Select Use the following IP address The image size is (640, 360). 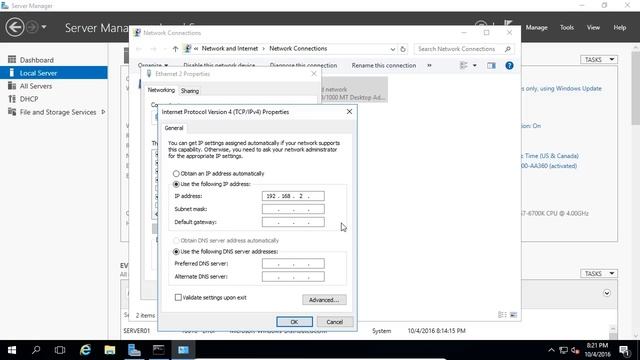(x=211, y=184)
